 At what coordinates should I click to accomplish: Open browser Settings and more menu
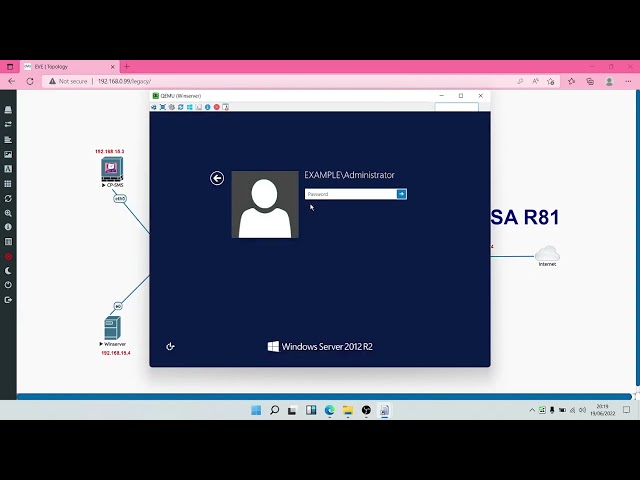pos(628,81)
